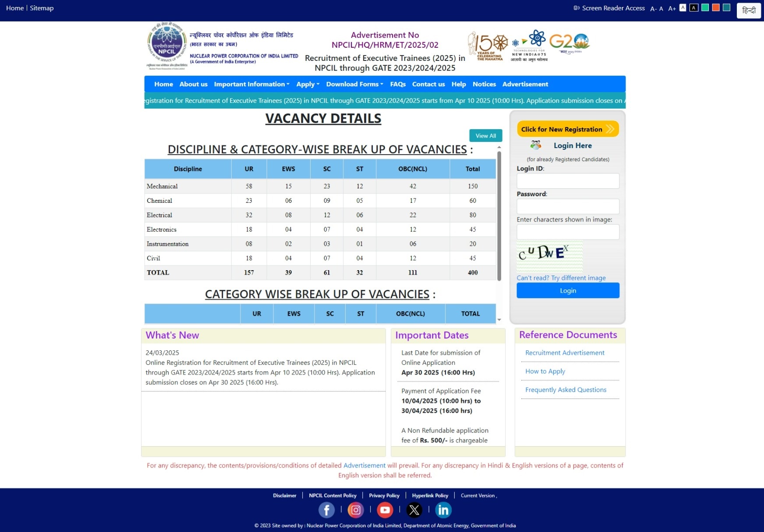This screenshot has height=532, width=764.
Task: Click the Click for New Registration button
Action: [568, 129]
